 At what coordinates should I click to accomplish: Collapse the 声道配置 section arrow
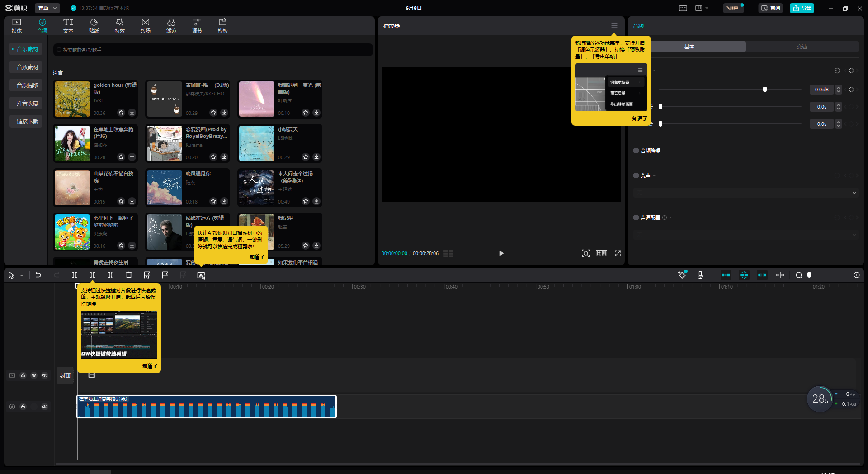pos(670,218)
